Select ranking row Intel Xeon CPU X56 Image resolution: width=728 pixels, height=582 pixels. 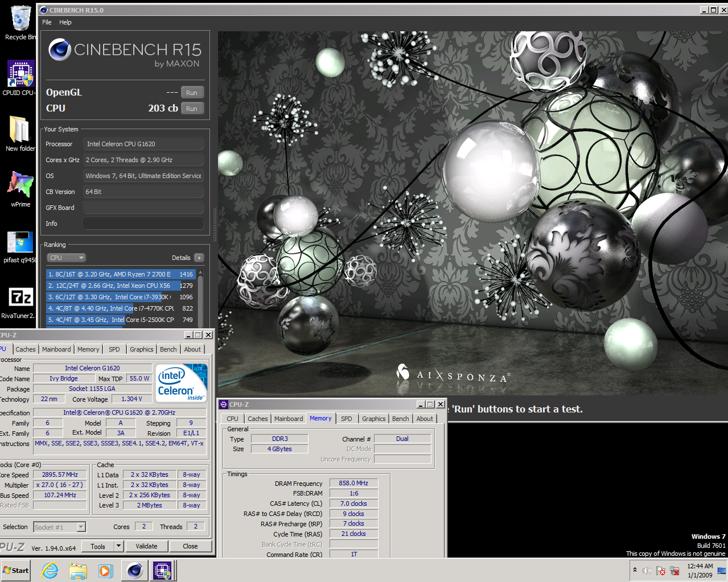click(121, 286)
